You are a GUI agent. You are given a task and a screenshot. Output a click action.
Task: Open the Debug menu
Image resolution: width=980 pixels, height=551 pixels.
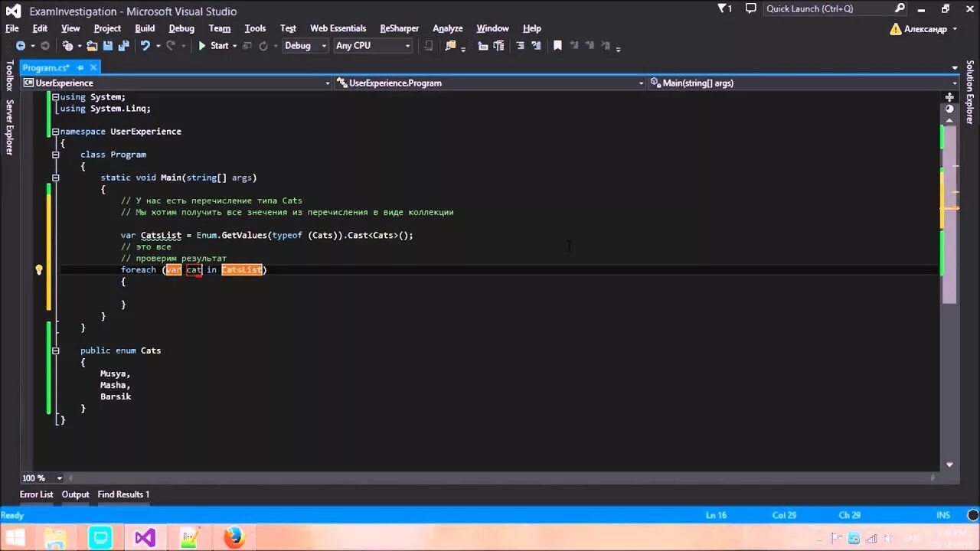tap(181, 28)
